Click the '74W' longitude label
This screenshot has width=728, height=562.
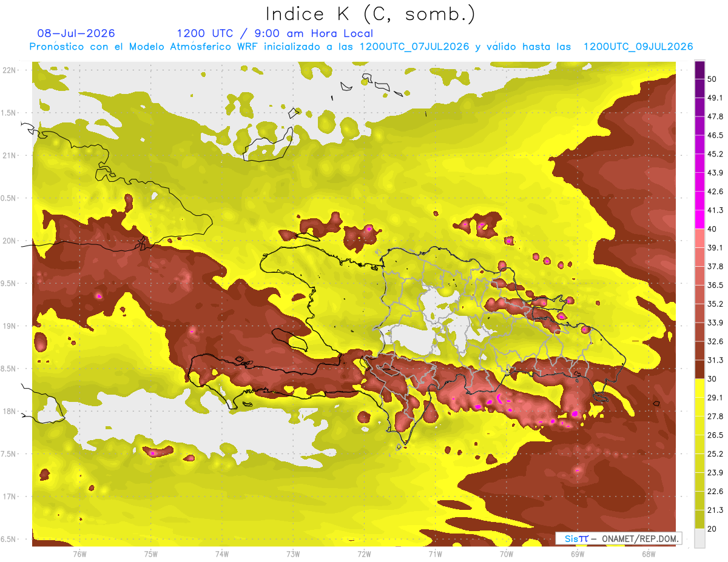click(222, 554)
